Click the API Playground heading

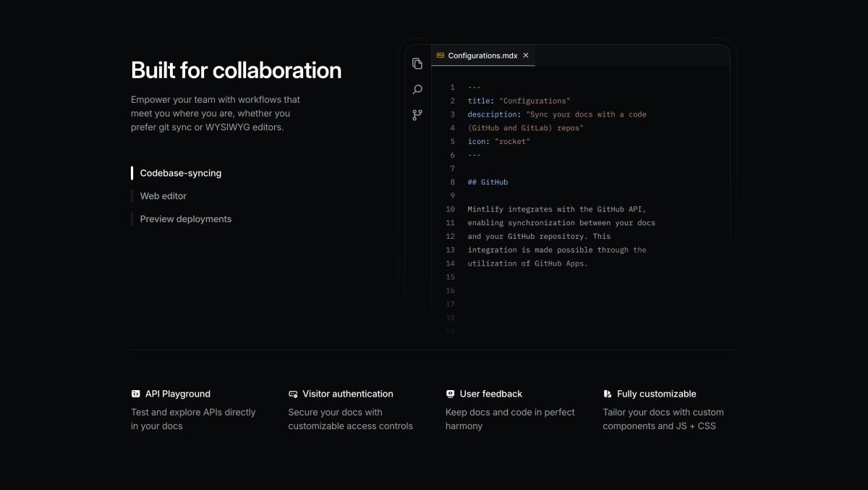178,394
